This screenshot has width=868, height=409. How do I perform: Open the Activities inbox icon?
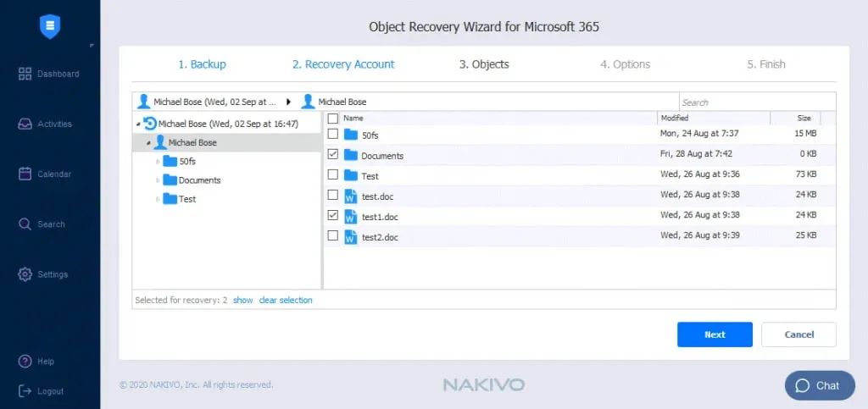25,124
